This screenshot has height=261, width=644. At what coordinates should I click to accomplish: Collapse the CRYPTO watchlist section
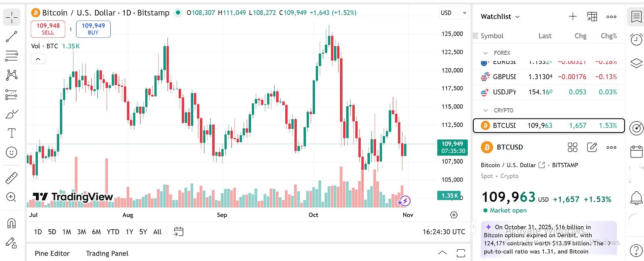point(486,110)
